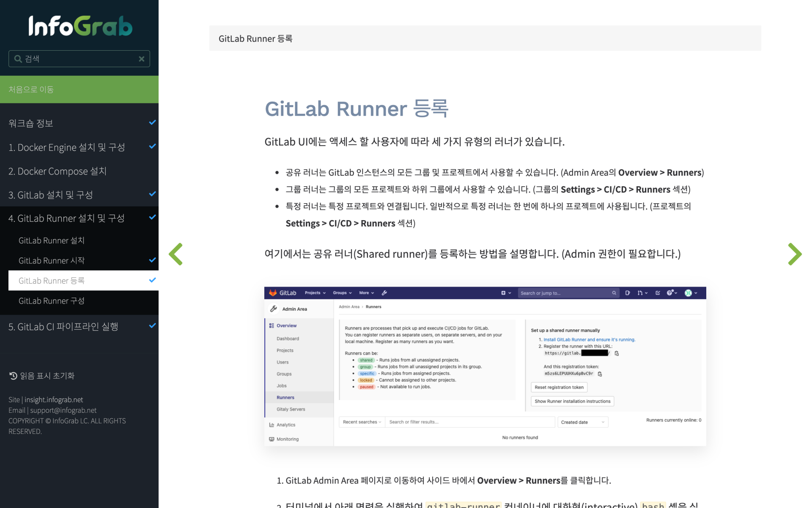812x508 pixels.
Task: Click Show Runner installation instructions button
Action: coord(572,401)
